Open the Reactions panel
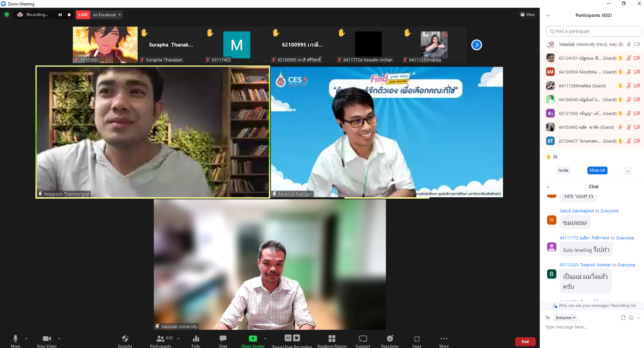Viewport: 644px width, 348px height. (390, 341)
